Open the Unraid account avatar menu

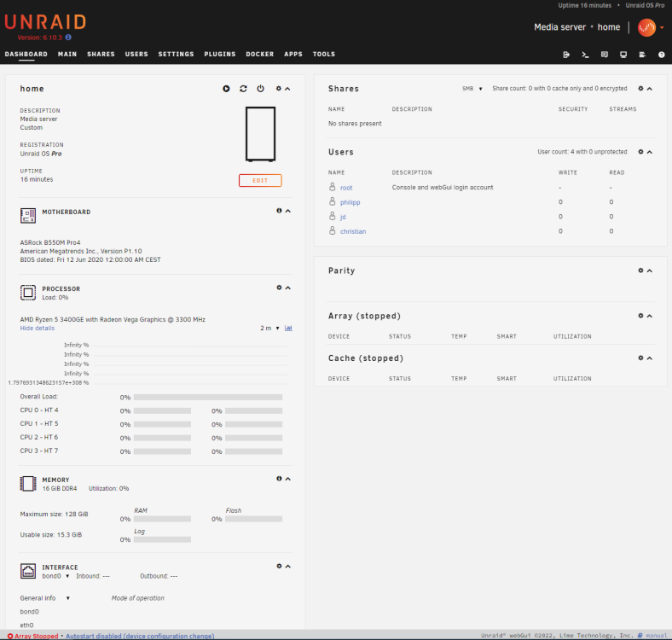coord(646,28)
